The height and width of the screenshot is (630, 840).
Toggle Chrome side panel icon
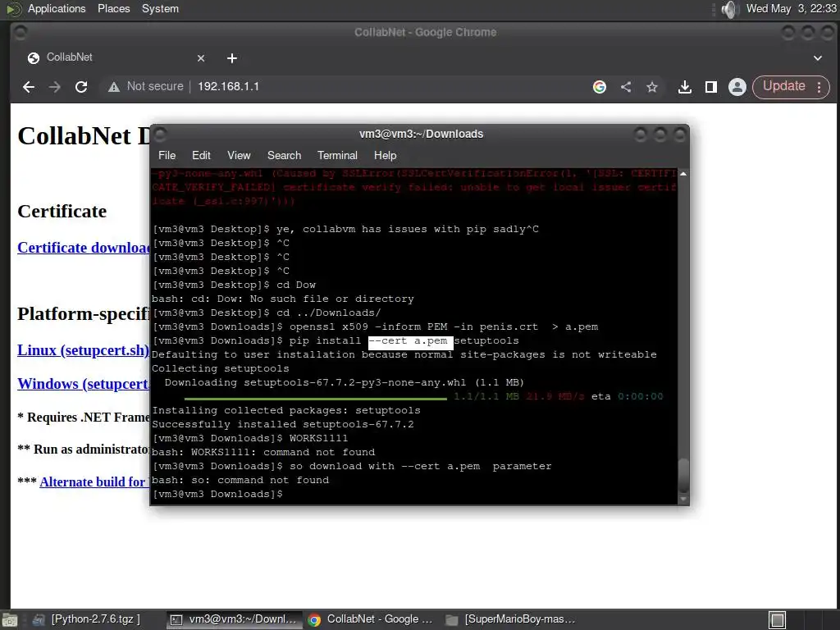point(711,87)
